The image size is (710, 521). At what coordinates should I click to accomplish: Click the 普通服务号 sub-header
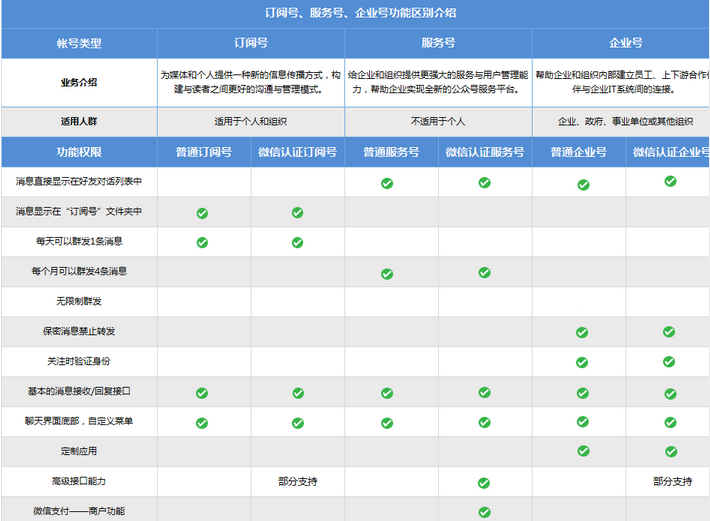click(x=391, y=152)
